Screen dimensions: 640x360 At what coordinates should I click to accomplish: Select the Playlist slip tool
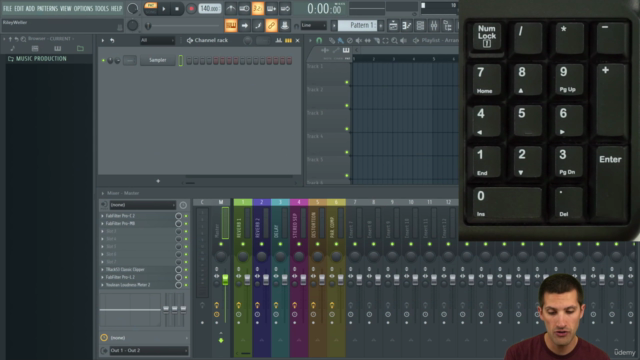click(368, 40)
